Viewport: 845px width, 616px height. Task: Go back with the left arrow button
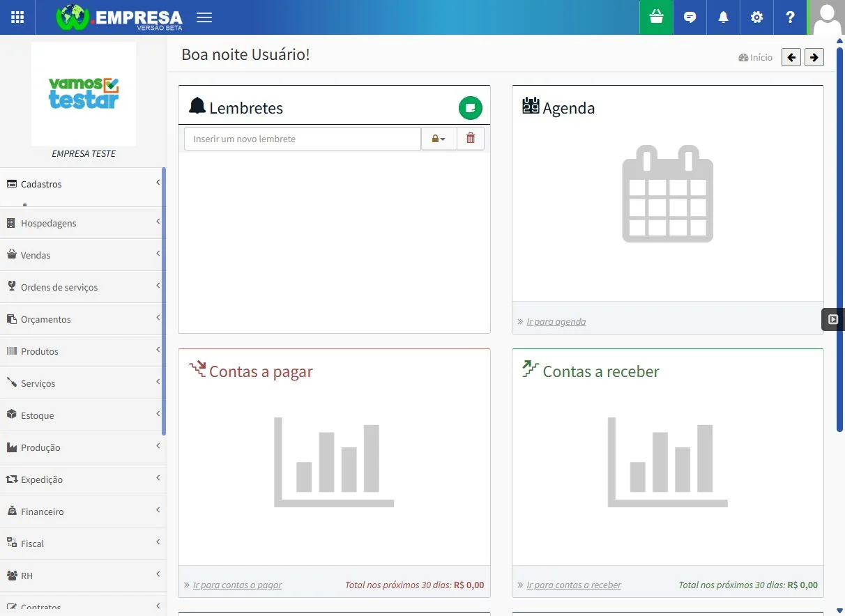791,57
